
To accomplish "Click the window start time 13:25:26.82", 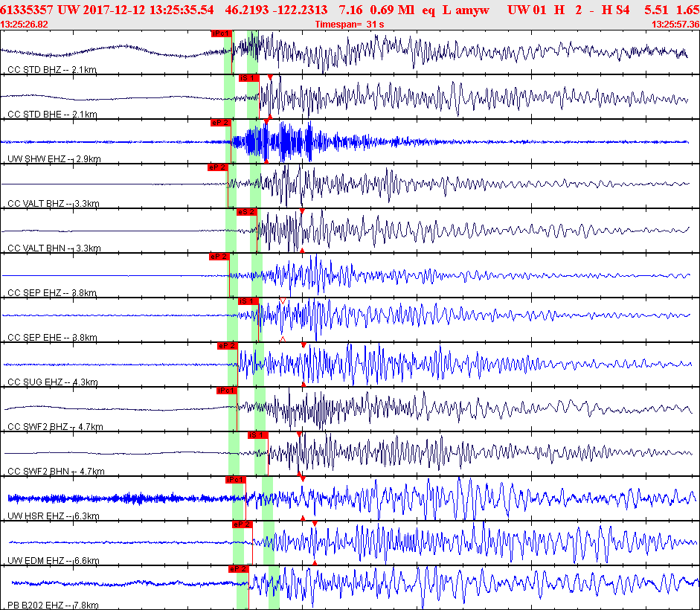I will click(24, 25).
